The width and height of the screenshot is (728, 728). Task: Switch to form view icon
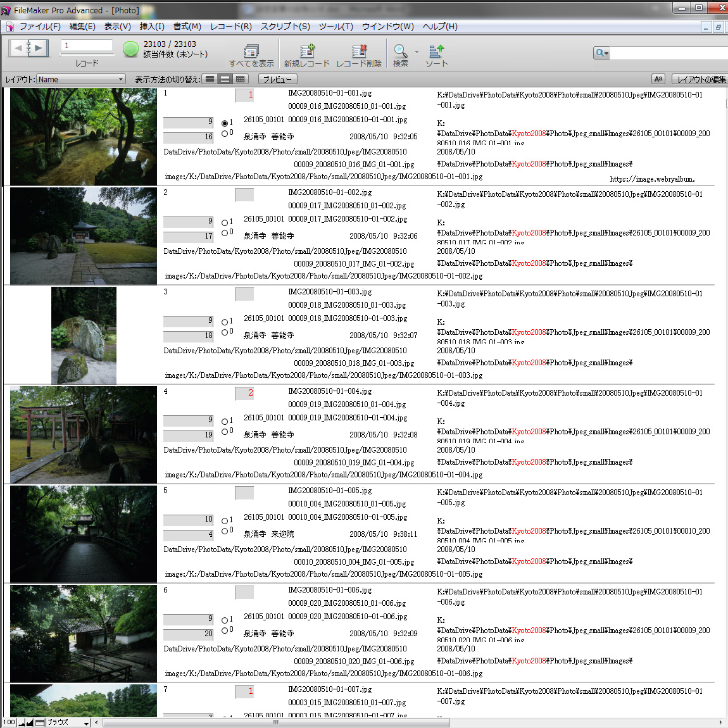tap(210, 79)
